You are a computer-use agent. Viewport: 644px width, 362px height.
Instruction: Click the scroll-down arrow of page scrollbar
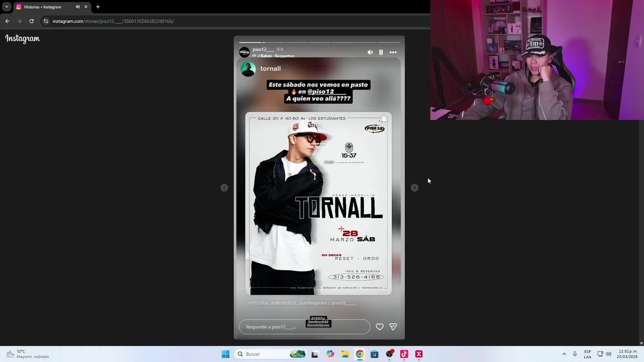[641, 343]
